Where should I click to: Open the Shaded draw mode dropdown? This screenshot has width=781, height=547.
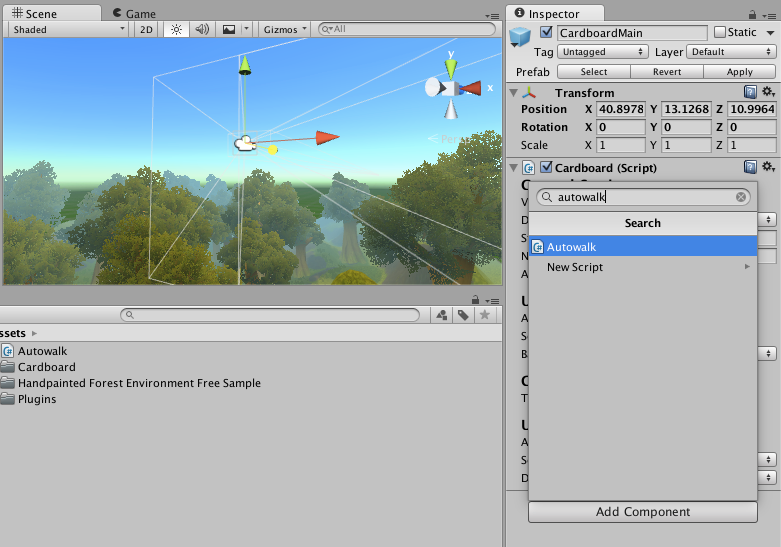tap(68, 29)
